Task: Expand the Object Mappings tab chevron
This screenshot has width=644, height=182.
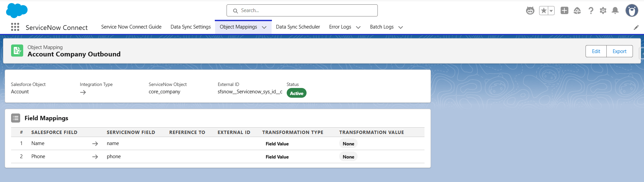Action: pyautogui.click(x=264, y=28)
